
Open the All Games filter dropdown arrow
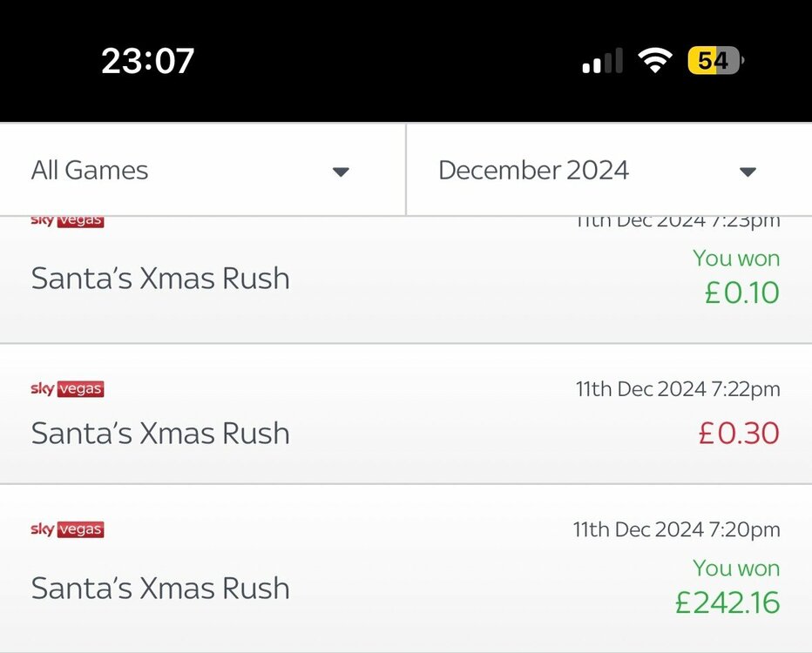[341, 172]
